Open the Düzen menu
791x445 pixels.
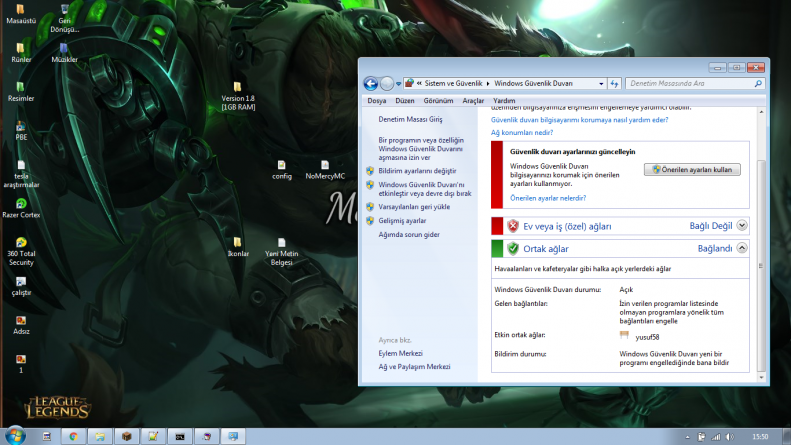[405, 100]
